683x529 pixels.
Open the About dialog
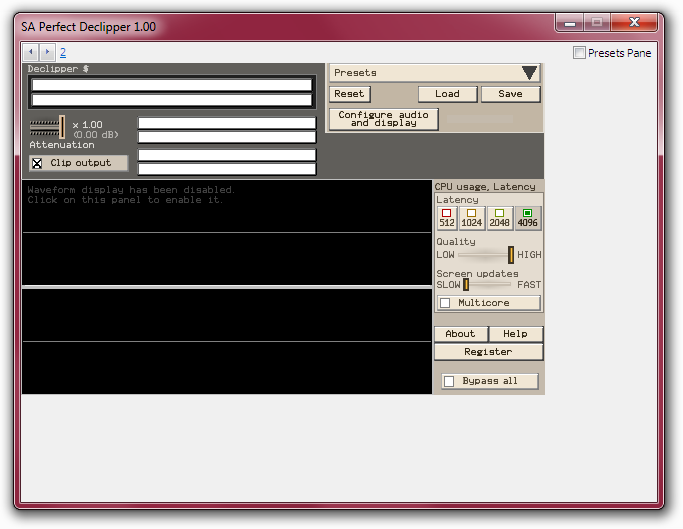coord(461,334)
